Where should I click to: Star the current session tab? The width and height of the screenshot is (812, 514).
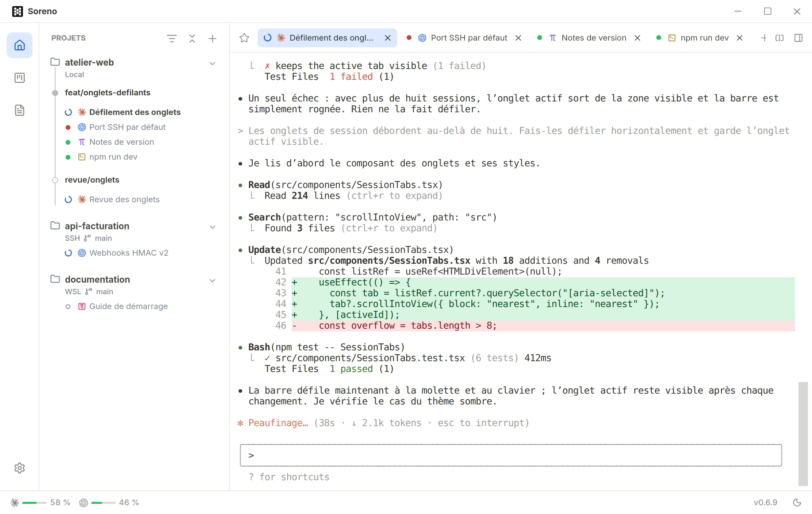pos(244,38)
